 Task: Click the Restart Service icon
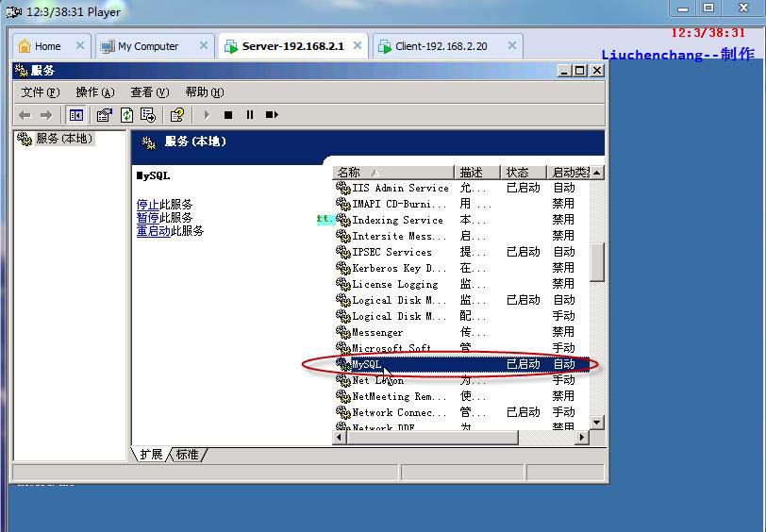click(272, 115)
